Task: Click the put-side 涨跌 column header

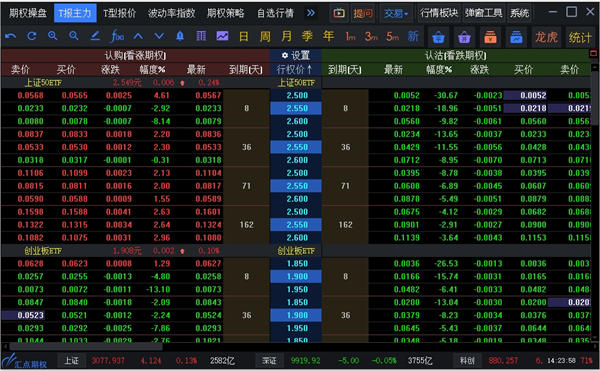Action: click(x=479, y=70)
